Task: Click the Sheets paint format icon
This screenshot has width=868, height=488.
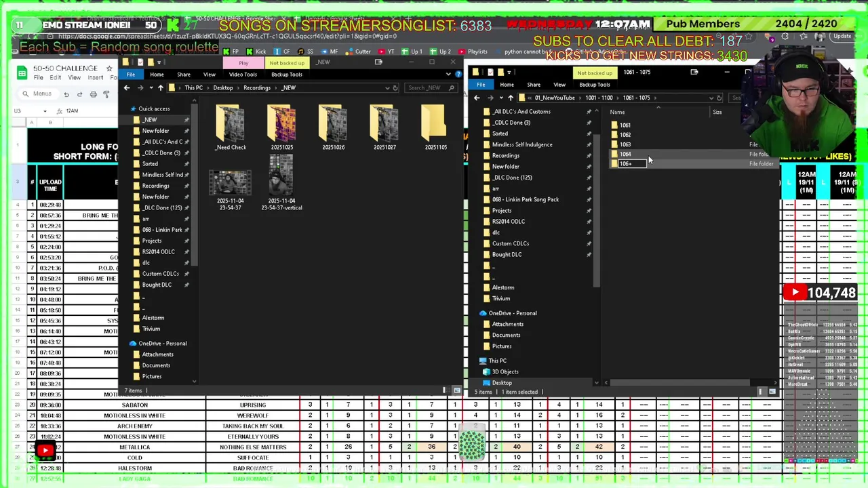Action: [x=106, y=94]
